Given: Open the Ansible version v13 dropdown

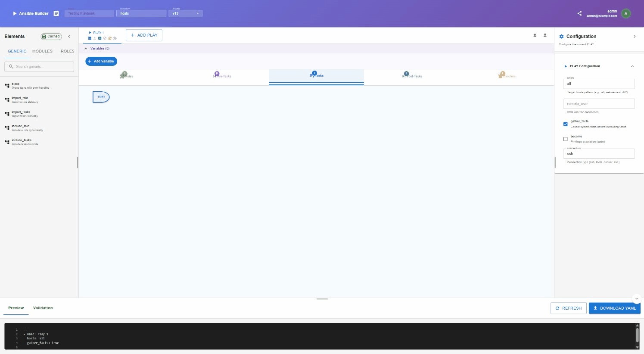Looking at the screenshot, I should (x=185, y=13).
